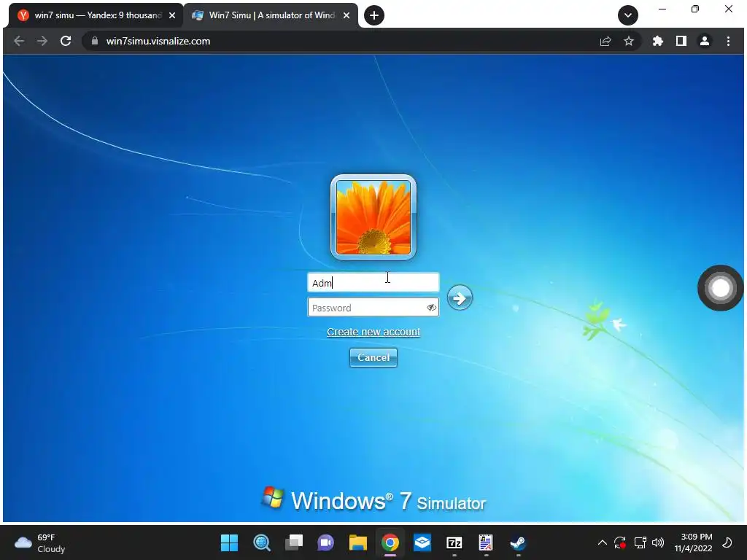Image resolution: width=747 pixels, height=560 pixels.
Task: Open the Create new account link
Action: point(373,332)
